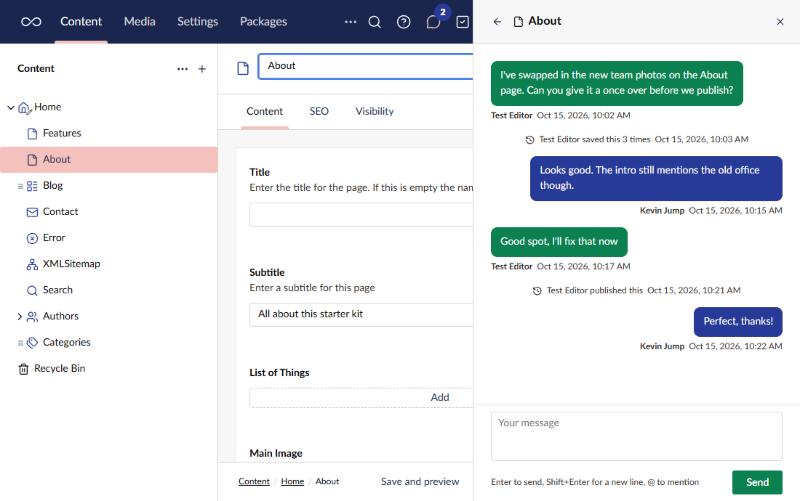
Task: Click the Contact envelope icon
Action: tap(32, 212)
